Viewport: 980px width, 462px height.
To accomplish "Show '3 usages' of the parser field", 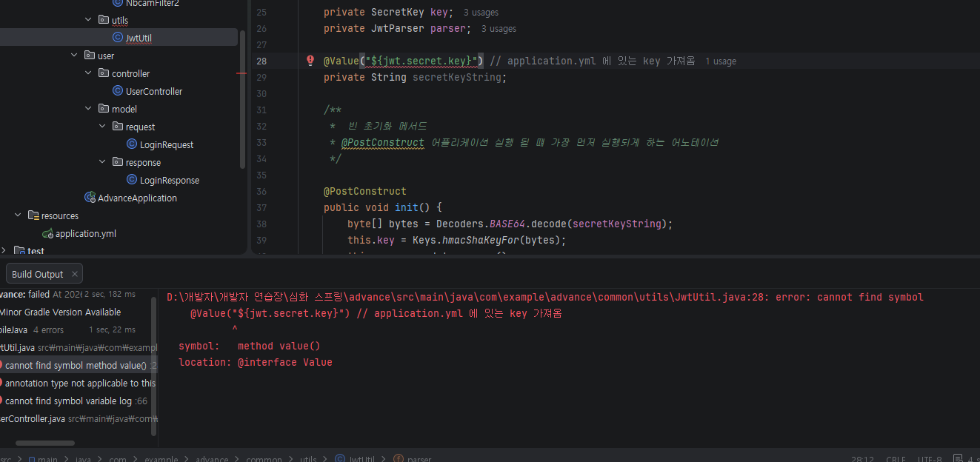I will [499, 29].
